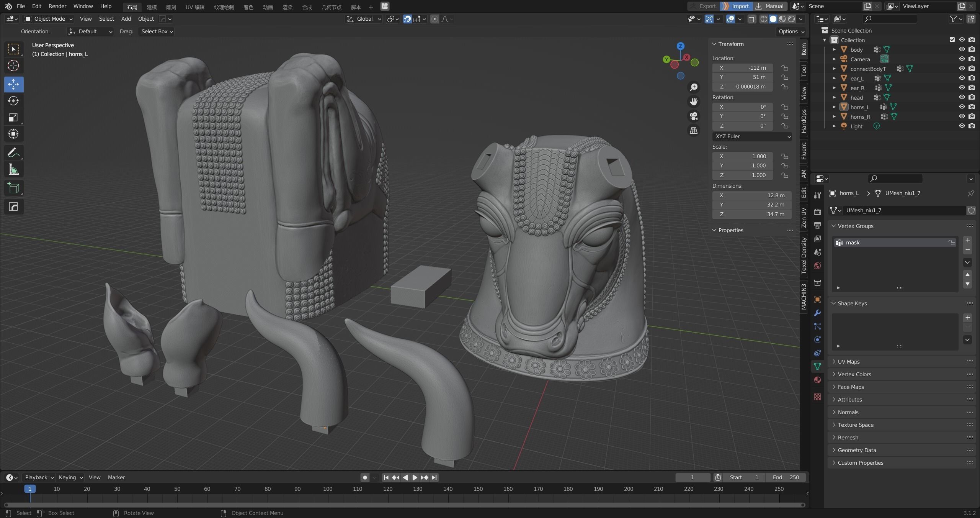Add a new vertex group with plus
This screenshot has height=518, width=980.
(x=968, y=240)
